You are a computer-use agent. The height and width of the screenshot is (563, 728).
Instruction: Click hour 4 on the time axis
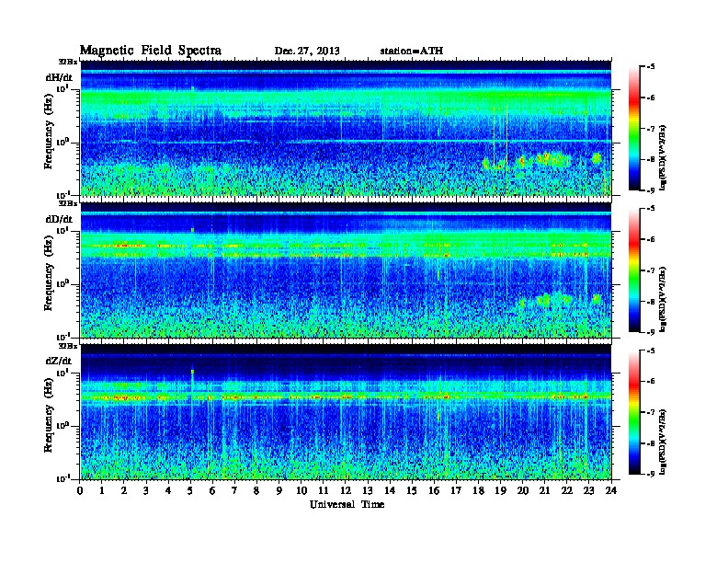[168, 490]
